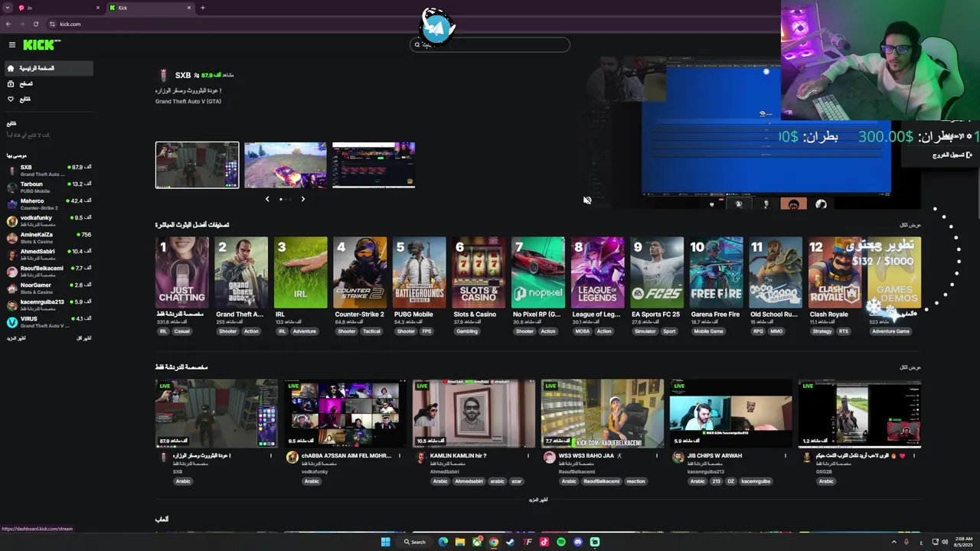Click the browser back arrow
This screenshot has height=551, width=980.
tap(8, 24)
